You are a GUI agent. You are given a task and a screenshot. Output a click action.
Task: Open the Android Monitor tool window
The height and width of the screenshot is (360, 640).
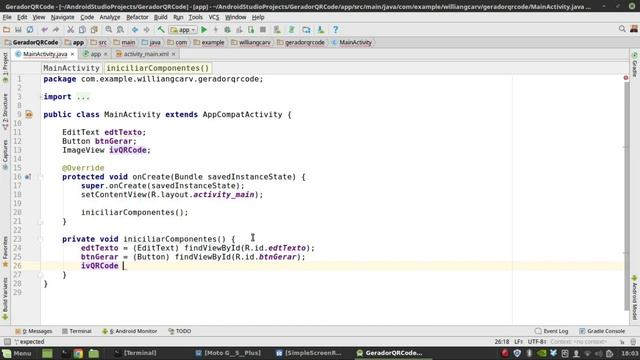[129, 331]
